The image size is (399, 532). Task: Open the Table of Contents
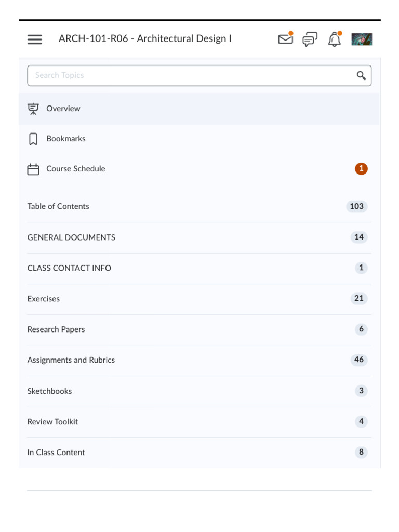tap(58, 206)
